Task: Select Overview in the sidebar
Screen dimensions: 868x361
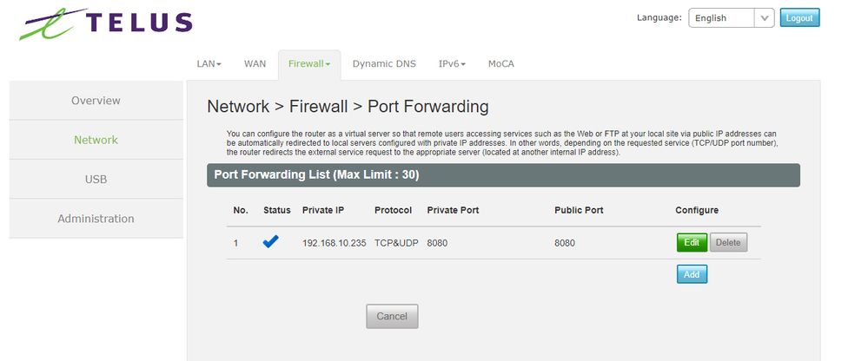Action: pyautogui.click(x=96, y=101)
